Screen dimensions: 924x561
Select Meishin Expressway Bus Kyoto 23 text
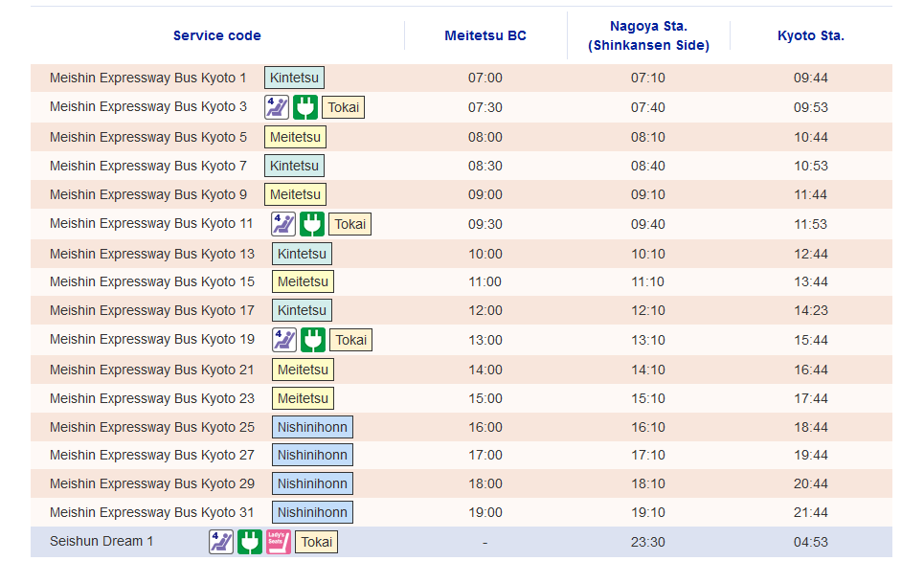(152, 398)
